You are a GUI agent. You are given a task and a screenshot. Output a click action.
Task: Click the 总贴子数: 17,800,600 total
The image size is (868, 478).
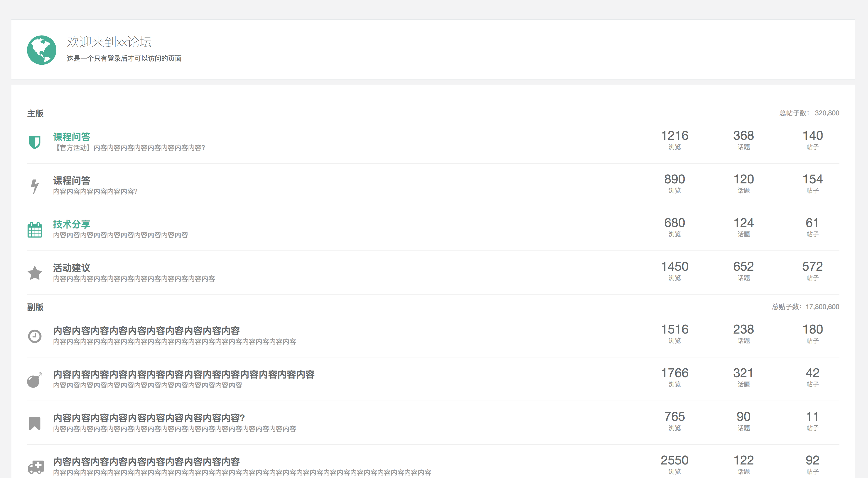(805, 307)
